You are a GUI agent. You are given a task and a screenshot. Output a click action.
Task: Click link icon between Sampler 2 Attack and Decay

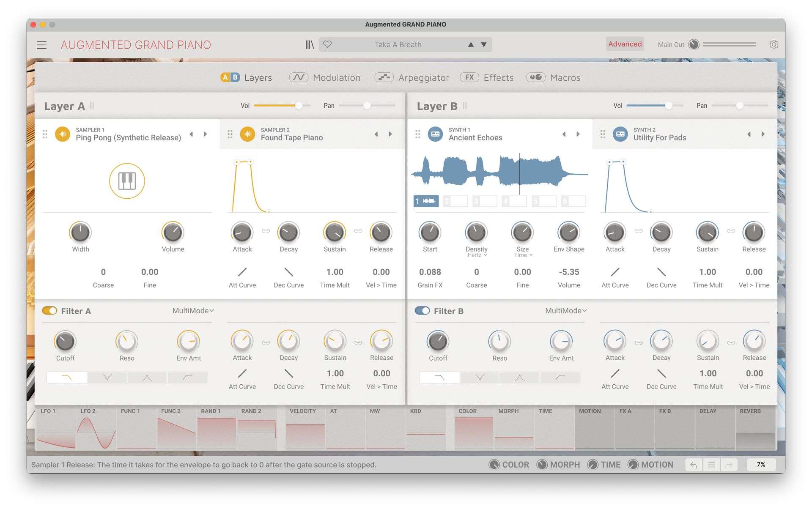click(x=266, y=231)
